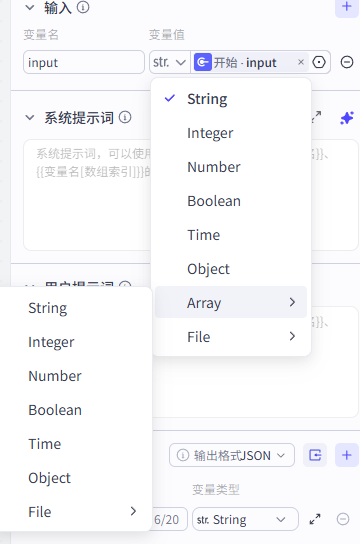
Task: Open the 输出格式JSON dropdown
Action: tap(232, 455)
